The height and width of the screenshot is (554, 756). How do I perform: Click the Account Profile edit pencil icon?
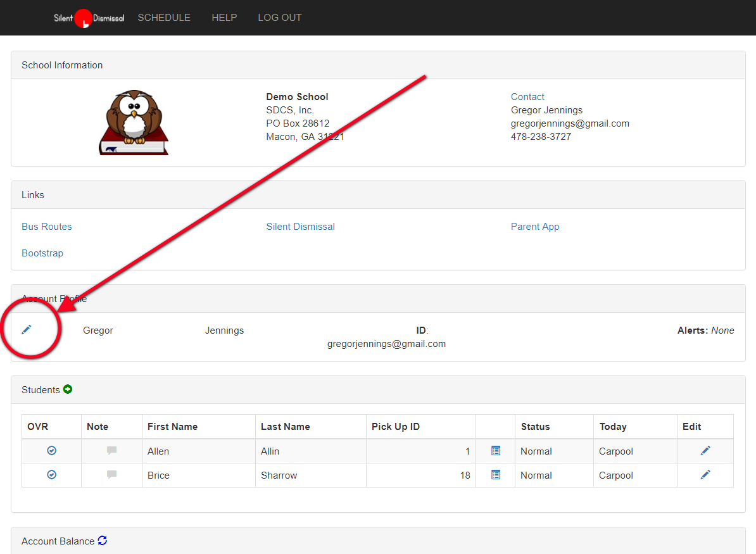click(26, 330)
